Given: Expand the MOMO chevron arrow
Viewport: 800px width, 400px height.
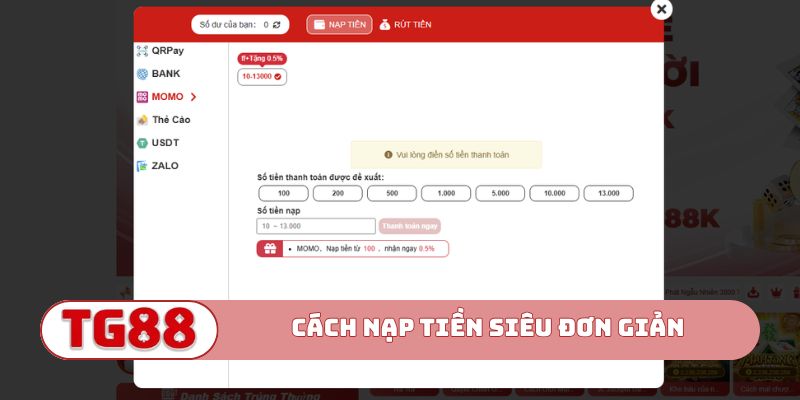Looking at the screenshot, I should click(x=193, y=97).
